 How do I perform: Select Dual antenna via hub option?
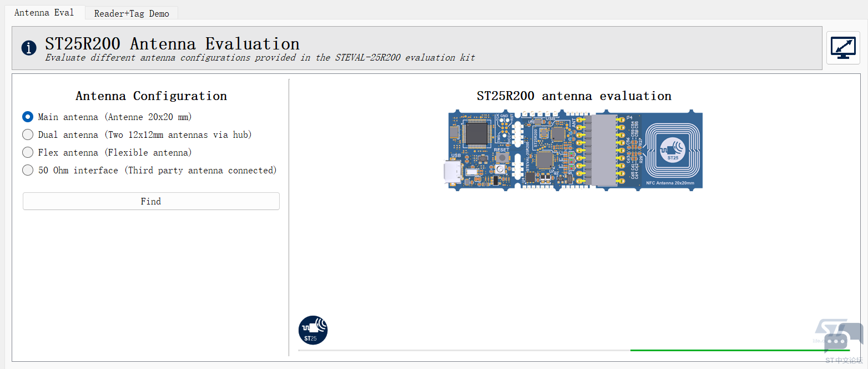click(28, 134)
